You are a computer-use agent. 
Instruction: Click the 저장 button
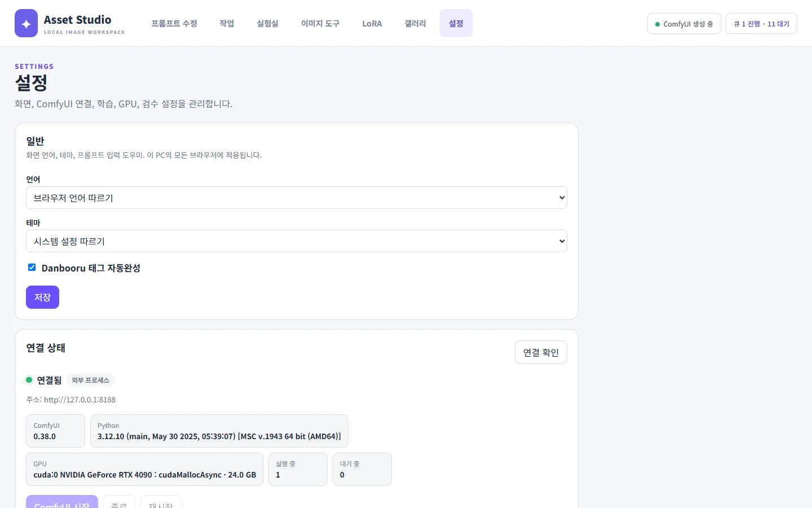point(42,297)
